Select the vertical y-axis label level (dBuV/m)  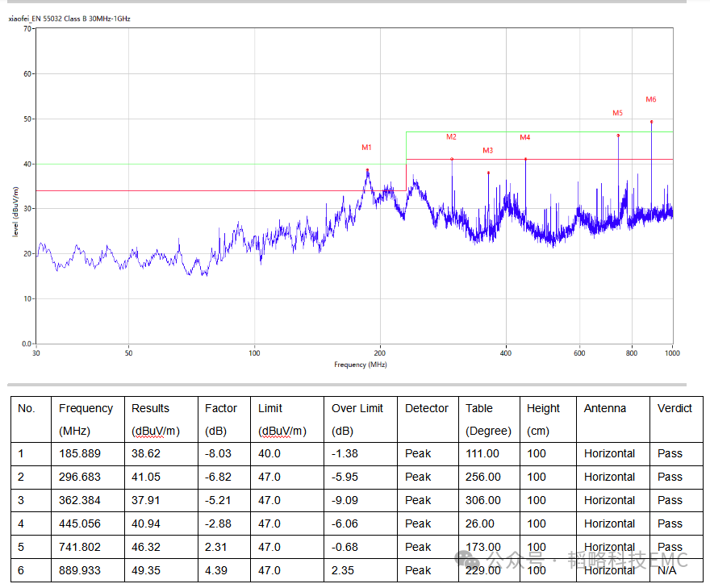click(x=15, y=211)
